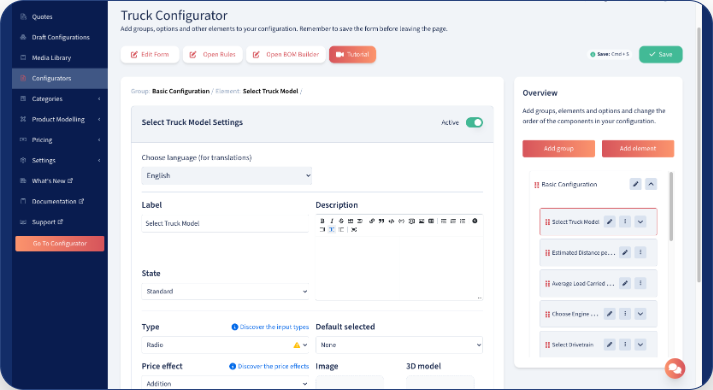Open more options for Average Load Carried
The width and height of the screenshot is (713, 390).
pyautogui.click(x=640, y=283)
